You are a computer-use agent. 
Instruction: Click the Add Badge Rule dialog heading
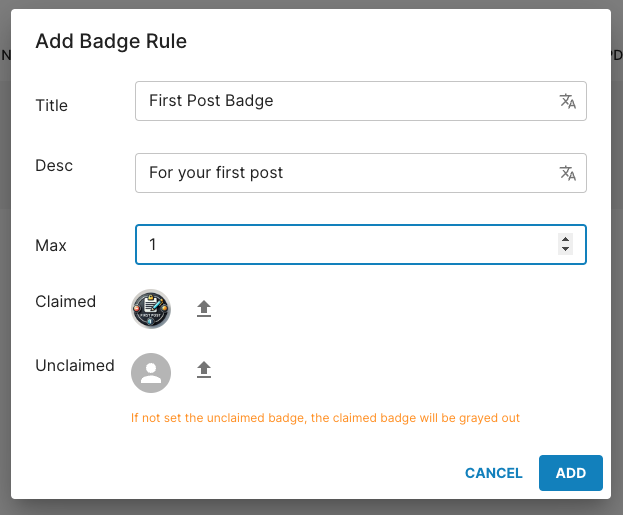[111, 41]
